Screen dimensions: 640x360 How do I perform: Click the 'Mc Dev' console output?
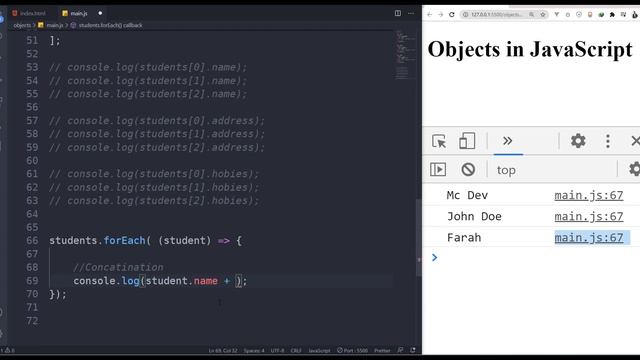pyautogui.click(x=467, y=196)
